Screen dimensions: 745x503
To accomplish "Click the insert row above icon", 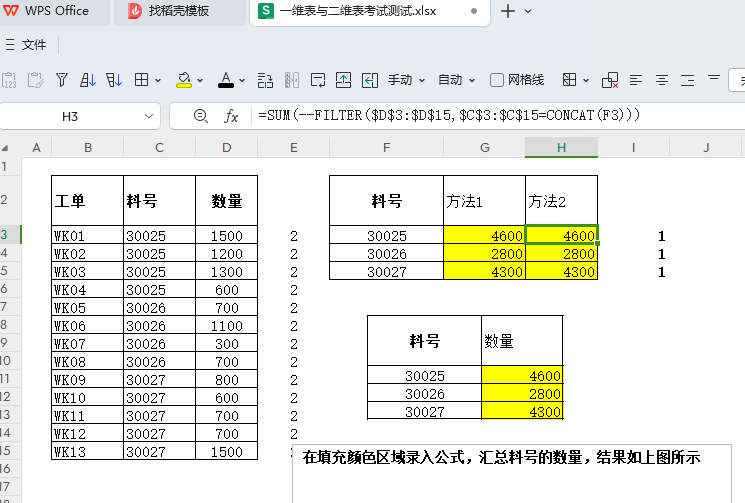I will pos(344,80).
